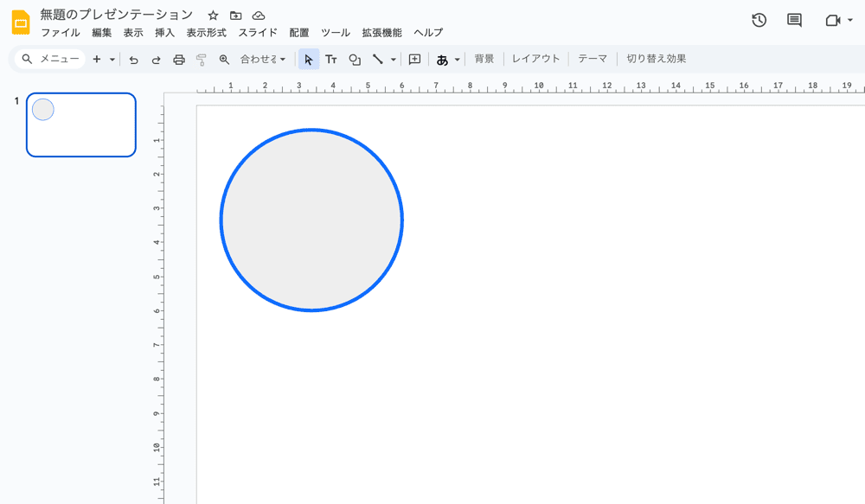Open the 挿入 menu
865x504 pixels.
point(164,33)
